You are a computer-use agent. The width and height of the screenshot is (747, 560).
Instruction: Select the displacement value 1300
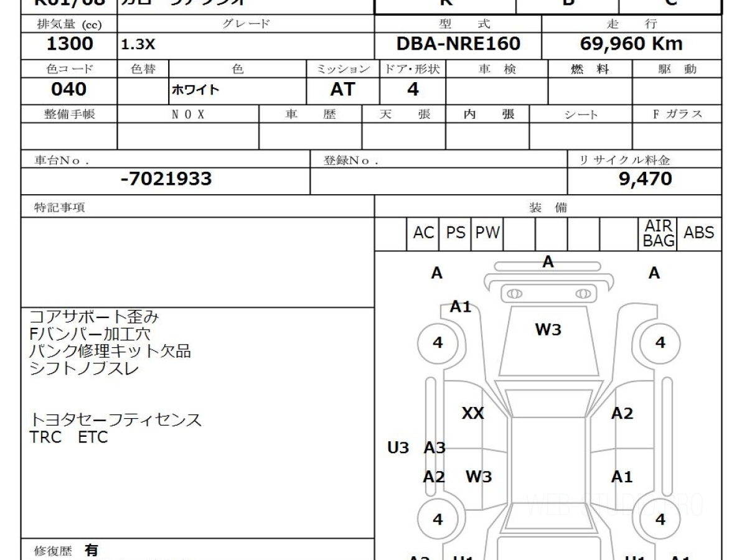[69, 44]
